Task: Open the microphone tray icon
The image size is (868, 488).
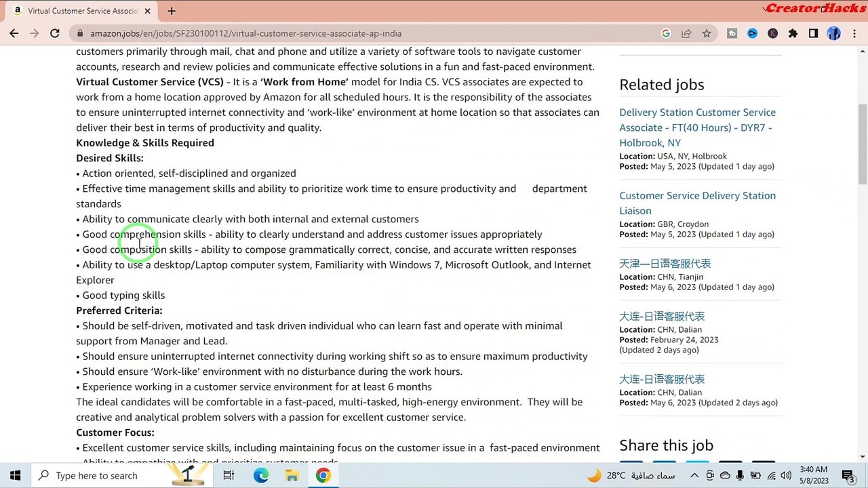Action: (740, 475)
